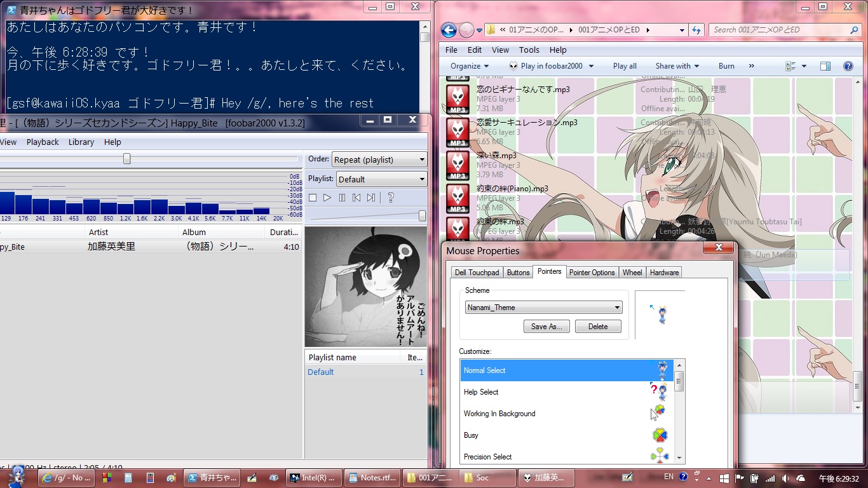Viewport: 868px width, 488px height.
Task: Select the Working In Background pointer entry
Action: (567, 414)
